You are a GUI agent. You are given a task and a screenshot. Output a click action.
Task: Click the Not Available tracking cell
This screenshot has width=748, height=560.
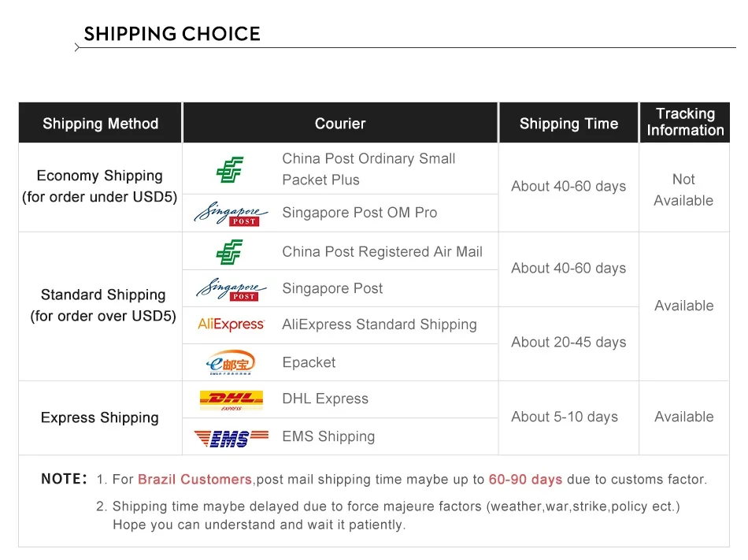683,190
